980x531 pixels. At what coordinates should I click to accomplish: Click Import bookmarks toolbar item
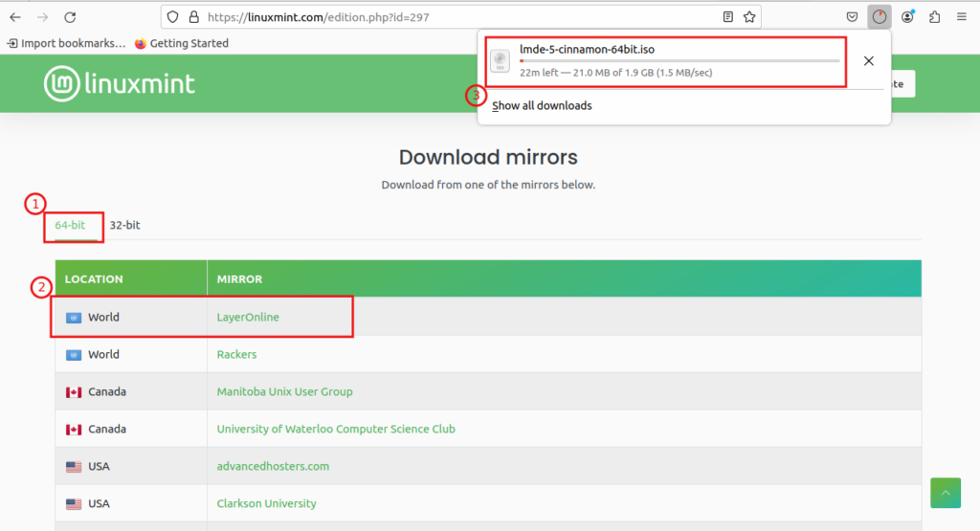pyautogui.click(x=66, y=43)
